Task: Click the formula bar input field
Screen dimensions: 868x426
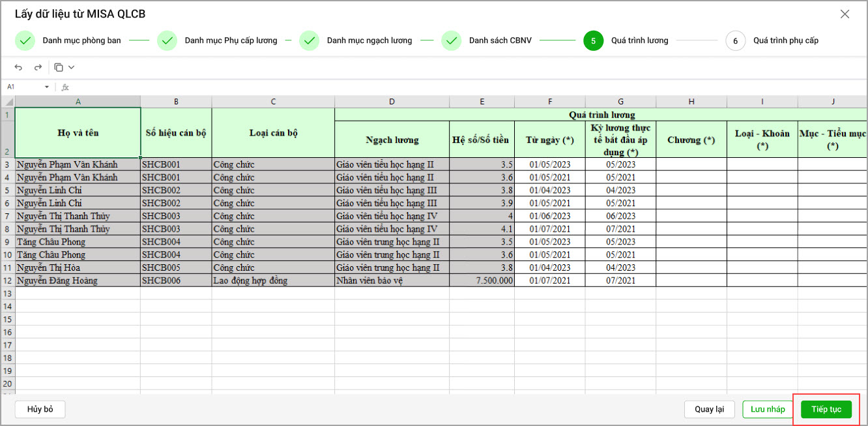Action: 456,87
